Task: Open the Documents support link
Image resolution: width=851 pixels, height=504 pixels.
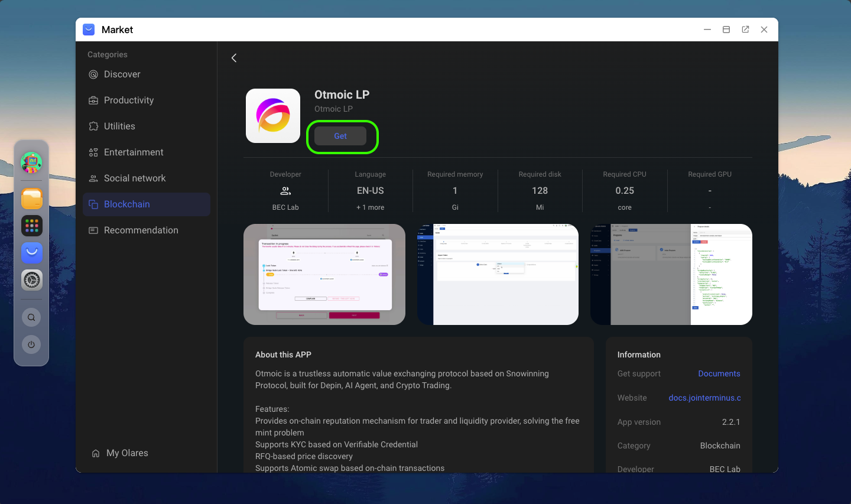Action: coord(719,373)
